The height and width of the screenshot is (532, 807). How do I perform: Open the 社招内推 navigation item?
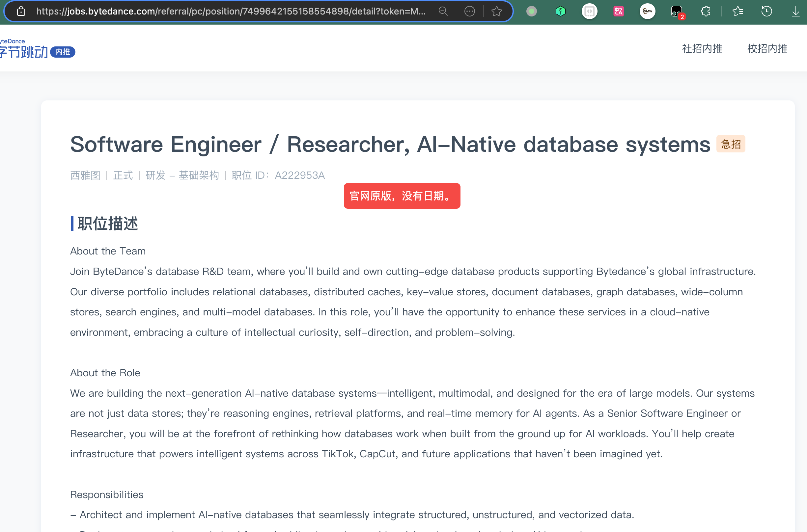[x=702, y=48]
